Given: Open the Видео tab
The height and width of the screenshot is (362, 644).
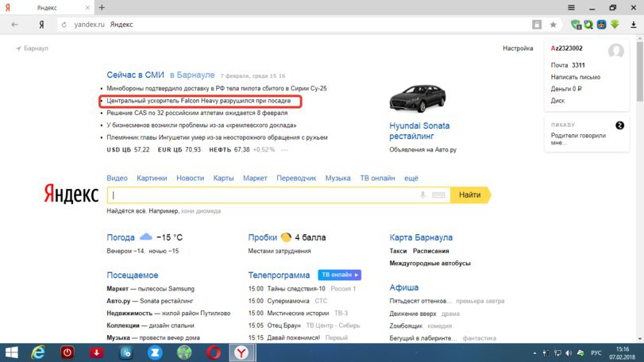Looking at the screenshot, I should pyautogui.click(x=117, y=178).
